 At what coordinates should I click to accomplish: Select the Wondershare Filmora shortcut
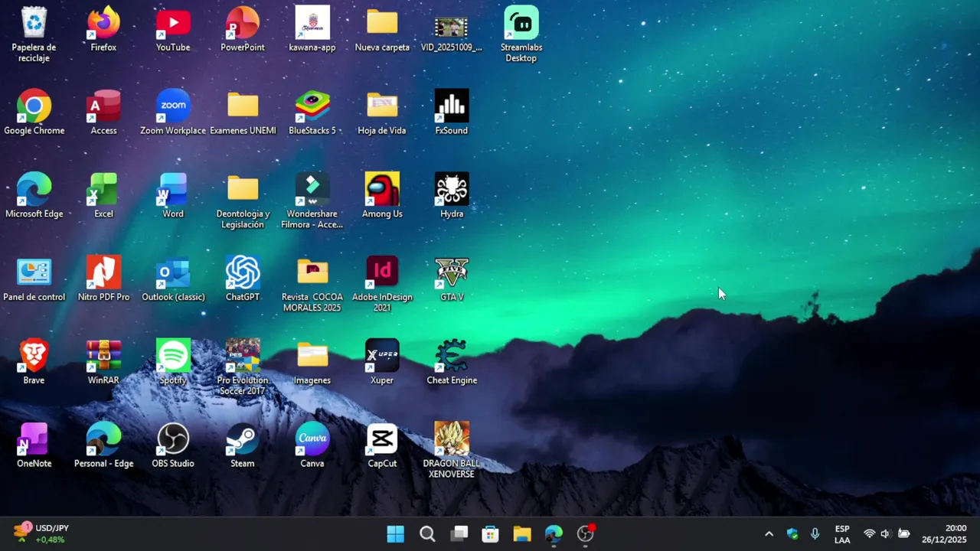312,201
